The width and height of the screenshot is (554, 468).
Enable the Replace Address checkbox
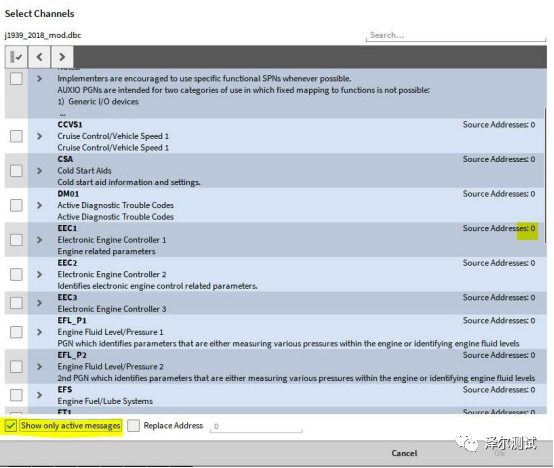pos(133,426)
